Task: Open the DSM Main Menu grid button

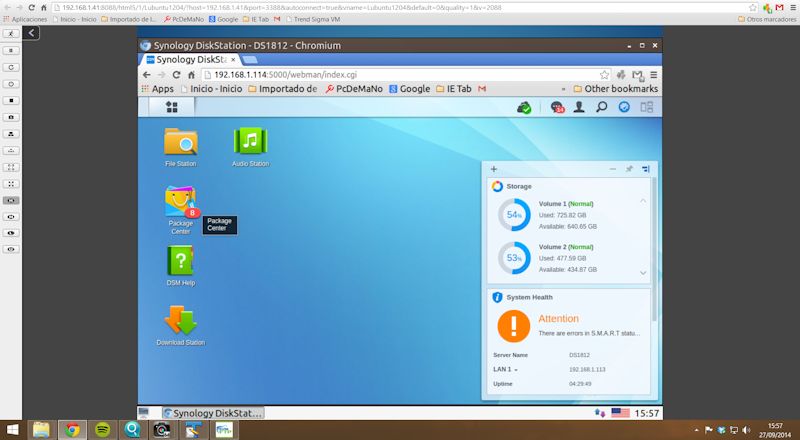Action: [172, 107]
